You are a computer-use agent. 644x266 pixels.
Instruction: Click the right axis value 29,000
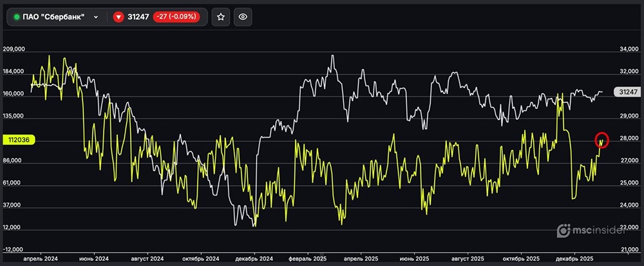point(629,116)
